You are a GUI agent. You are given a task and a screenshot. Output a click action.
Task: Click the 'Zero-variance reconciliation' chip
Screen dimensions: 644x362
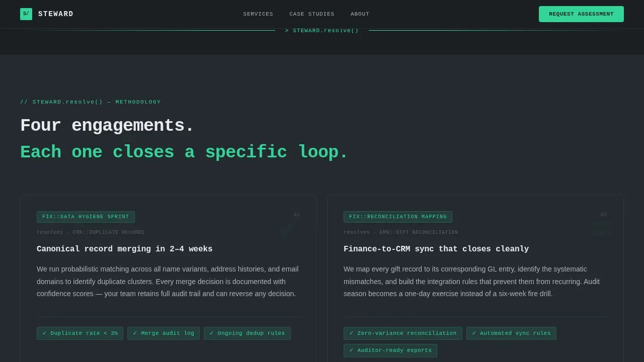coord(403,333)
